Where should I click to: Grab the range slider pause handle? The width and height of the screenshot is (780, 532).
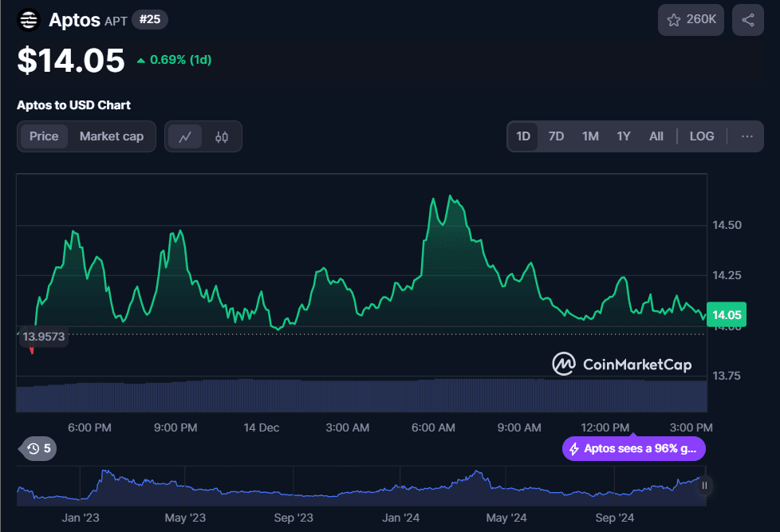[x=704, y=485]
